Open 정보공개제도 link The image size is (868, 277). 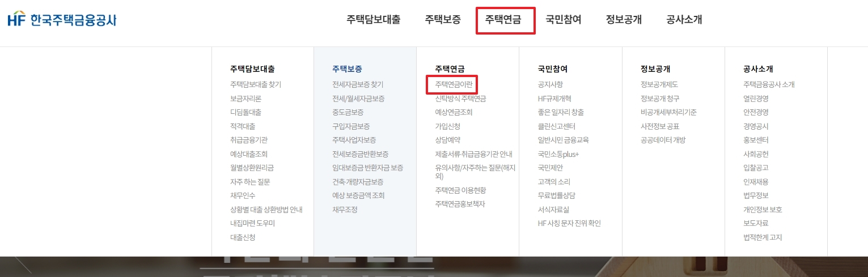pyautogui.click(x=659, y=84)
